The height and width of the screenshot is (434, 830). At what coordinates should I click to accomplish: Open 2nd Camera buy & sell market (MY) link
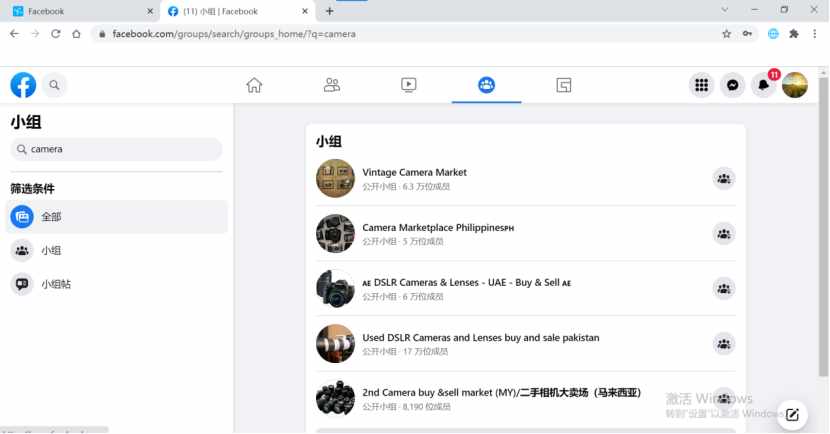(x=501, y=393)
